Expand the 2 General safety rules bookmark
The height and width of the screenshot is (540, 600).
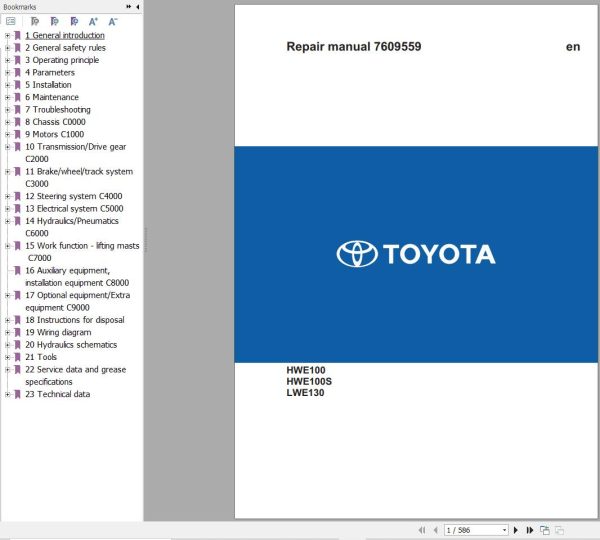pos(7,48)
